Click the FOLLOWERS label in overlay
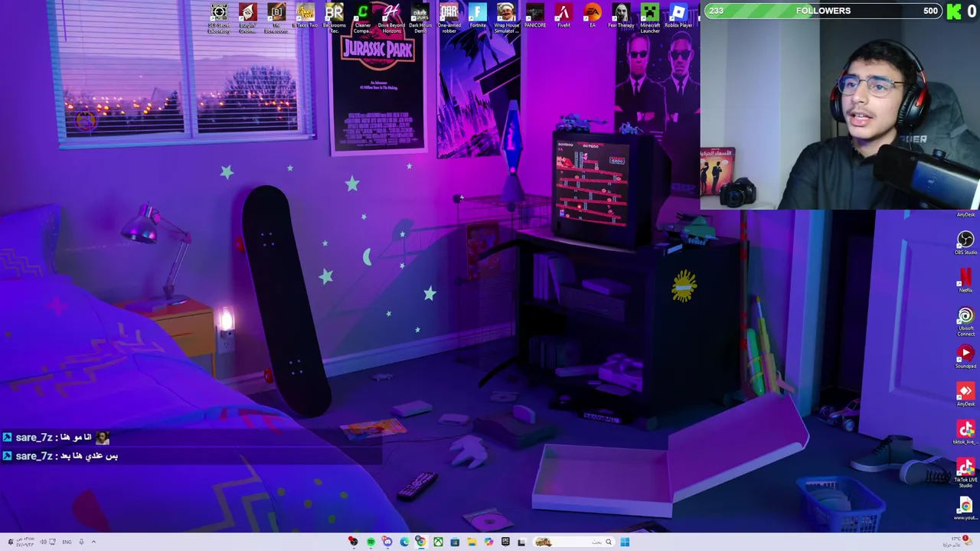 [823, 11]
